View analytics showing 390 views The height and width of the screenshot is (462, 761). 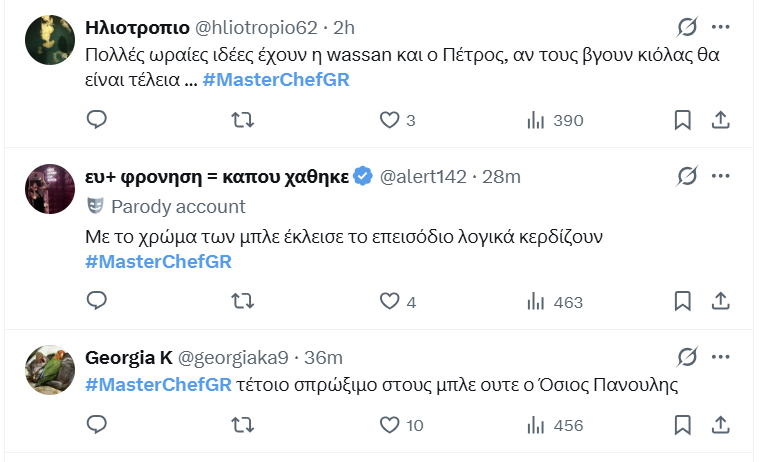coord(535,120)
